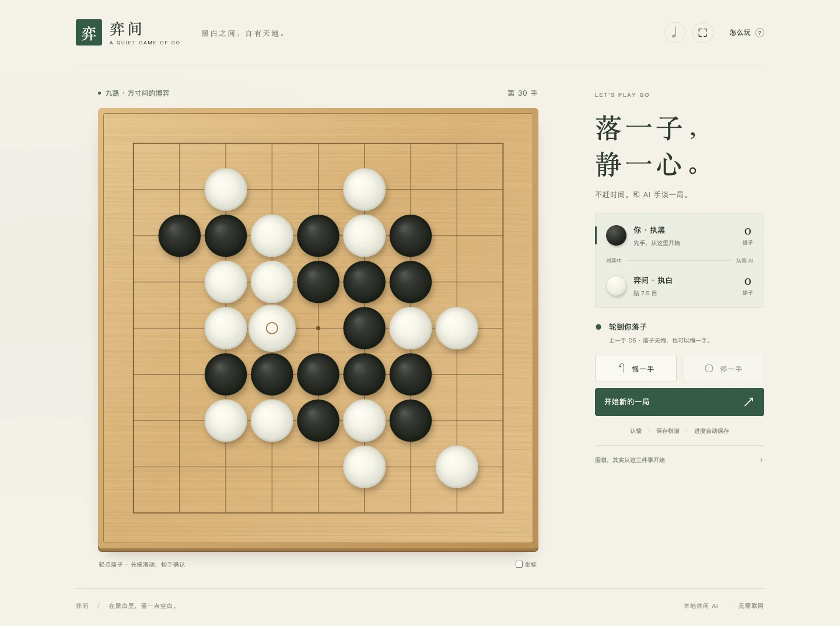
Task: Click the move counter 第 30 手
Action: [523, 93]
